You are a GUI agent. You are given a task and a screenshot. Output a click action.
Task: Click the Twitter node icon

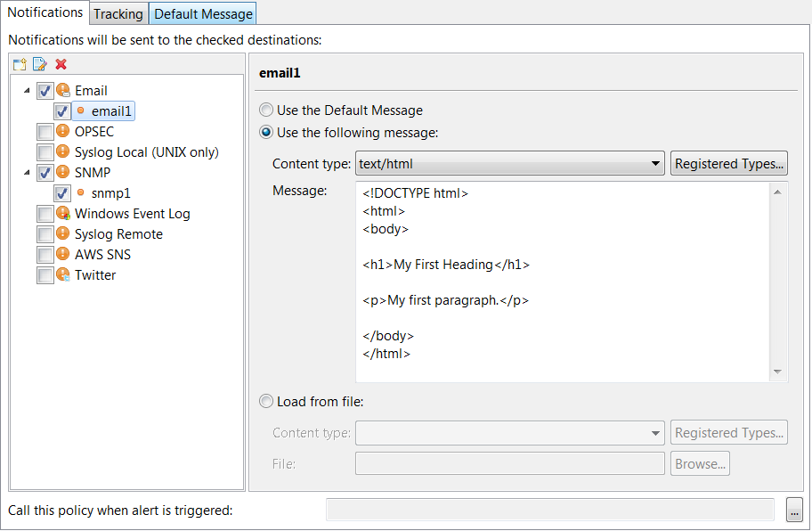pos(63,274)
